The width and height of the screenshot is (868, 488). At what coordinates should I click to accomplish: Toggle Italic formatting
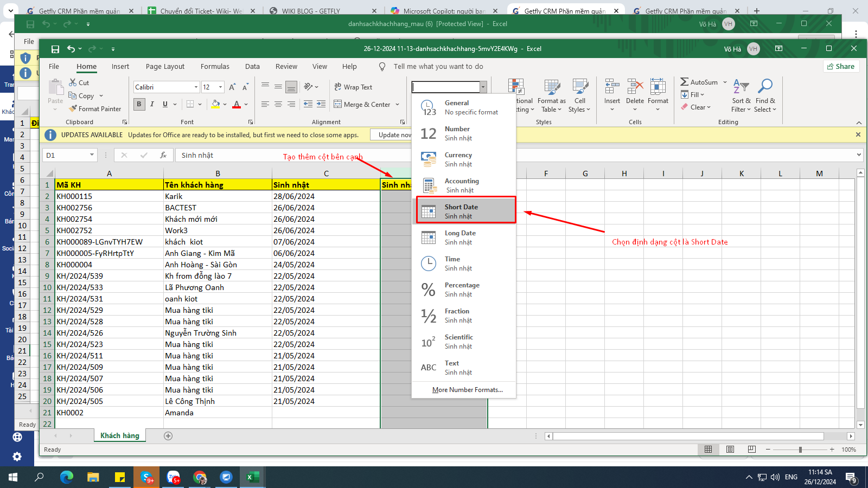click(152, 104)
